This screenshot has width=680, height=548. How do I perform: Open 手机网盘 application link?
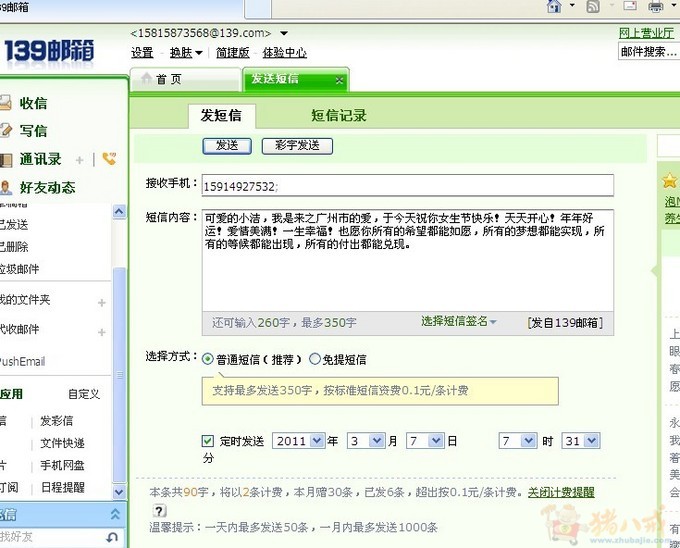tap(62, 465)
